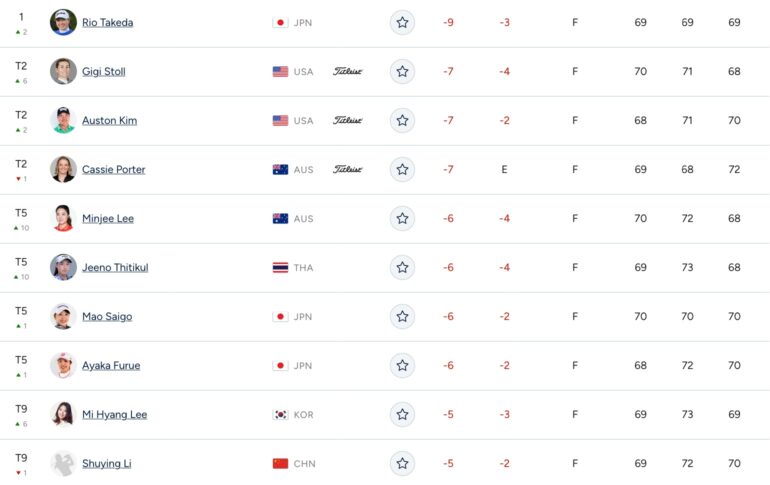Click Rio Takeda's profile photo
This screenshot has width=770, height=485.
63,22
